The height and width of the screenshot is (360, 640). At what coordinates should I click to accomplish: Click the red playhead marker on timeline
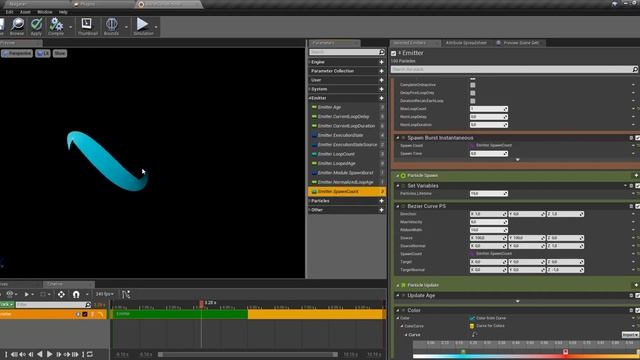201,303
